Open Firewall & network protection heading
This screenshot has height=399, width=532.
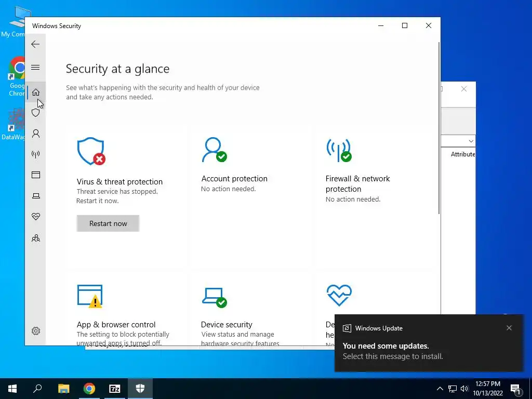(x=357, y=183)
